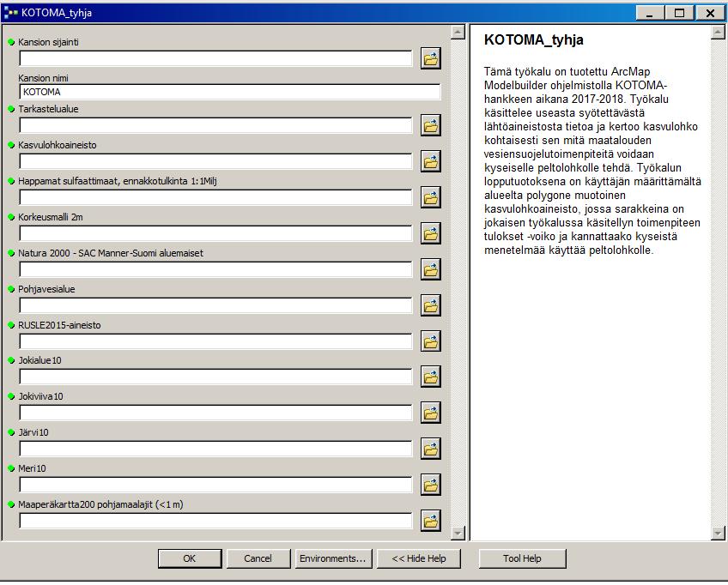Click the RUSLE2015-aineisto required indicator dot
728x585 pixels.
[12, 325]
